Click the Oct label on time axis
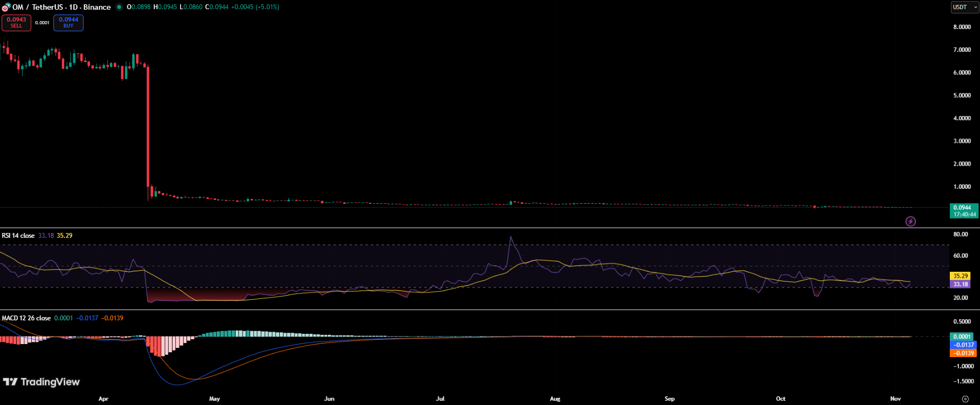This screenshot has width=980, height=405. coord(781,399)
